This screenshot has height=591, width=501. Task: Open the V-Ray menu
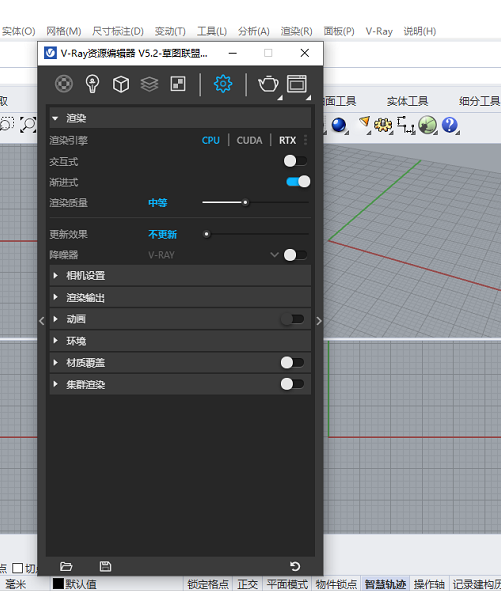(379, 31)
